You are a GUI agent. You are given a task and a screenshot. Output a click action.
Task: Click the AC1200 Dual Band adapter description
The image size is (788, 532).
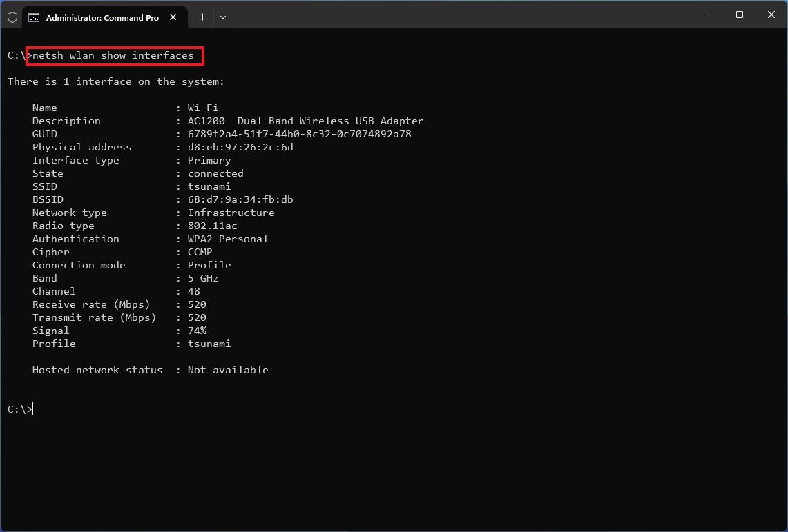coord(305,121)
